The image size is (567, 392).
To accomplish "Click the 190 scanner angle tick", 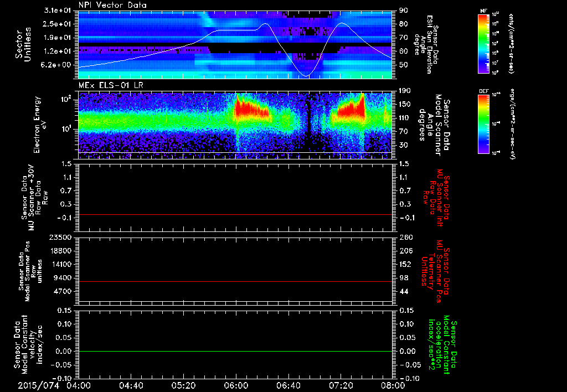I will (x=405, y=91).
